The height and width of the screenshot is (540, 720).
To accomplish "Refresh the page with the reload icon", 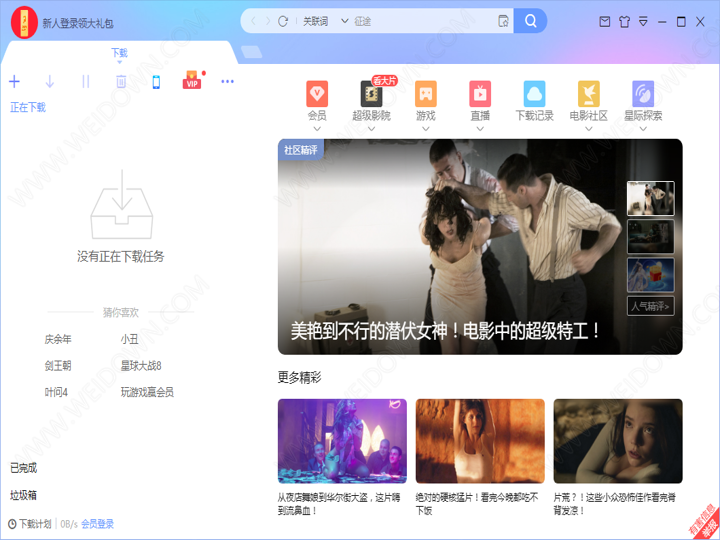I will pos(283,21).
